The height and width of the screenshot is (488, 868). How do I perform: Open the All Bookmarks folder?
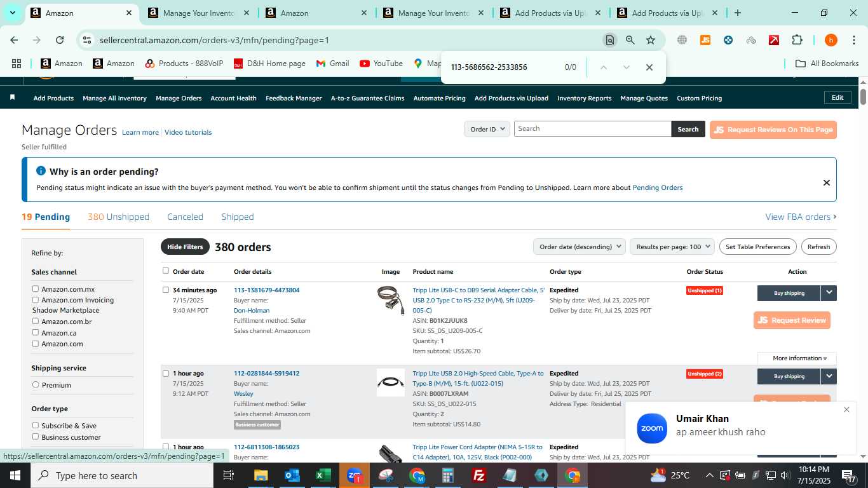[827, 64]
